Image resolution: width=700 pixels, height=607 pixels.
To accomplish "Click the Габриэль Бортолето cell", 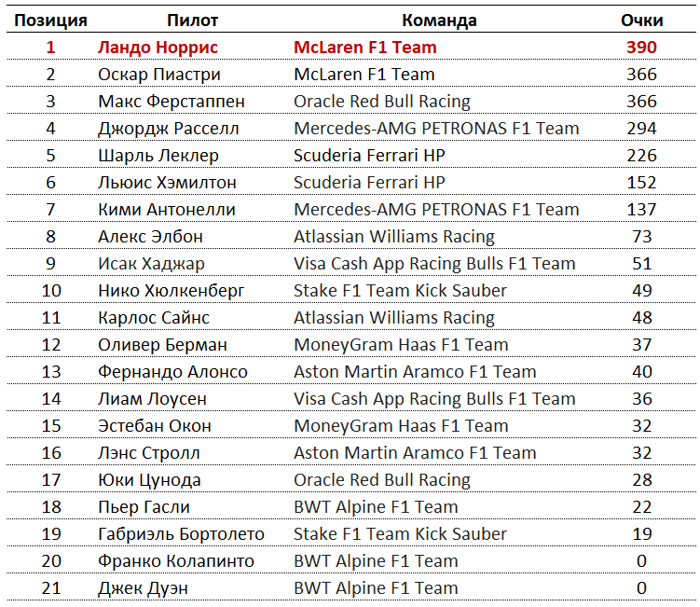I will point(181,534).
